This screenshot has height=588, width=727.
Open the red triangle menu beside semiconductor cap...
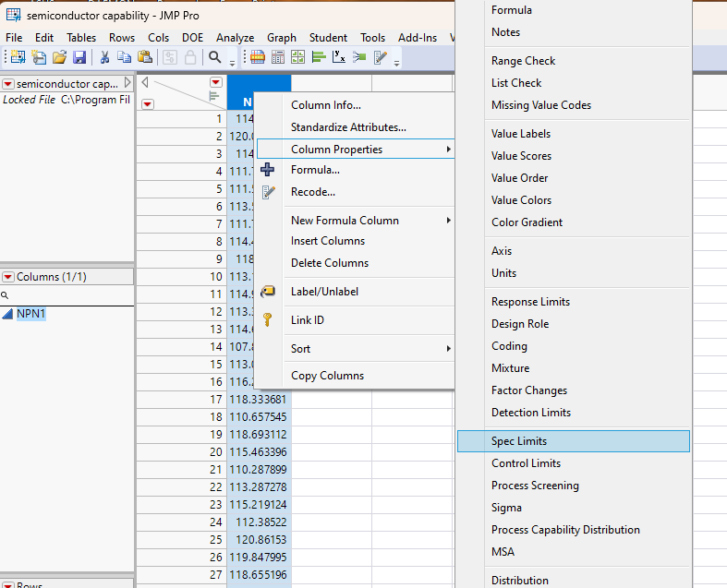(8, 84)
